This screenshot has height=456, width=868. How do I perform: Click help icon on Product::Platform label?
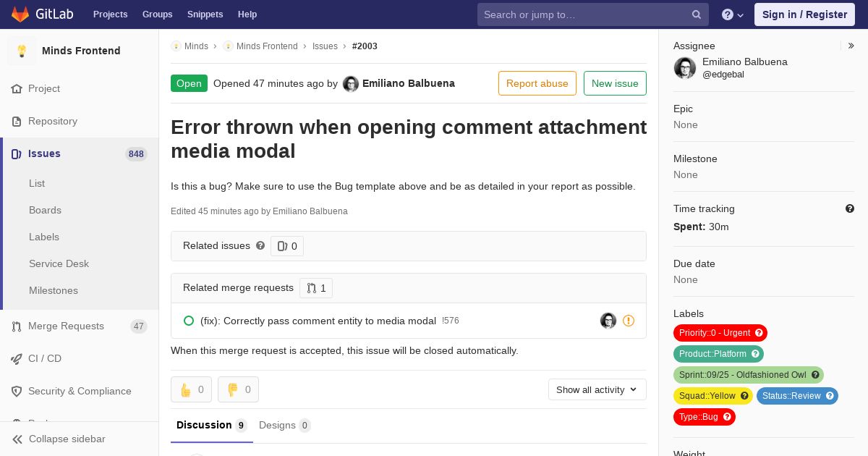pyautogui.click(x=755, y=354)
